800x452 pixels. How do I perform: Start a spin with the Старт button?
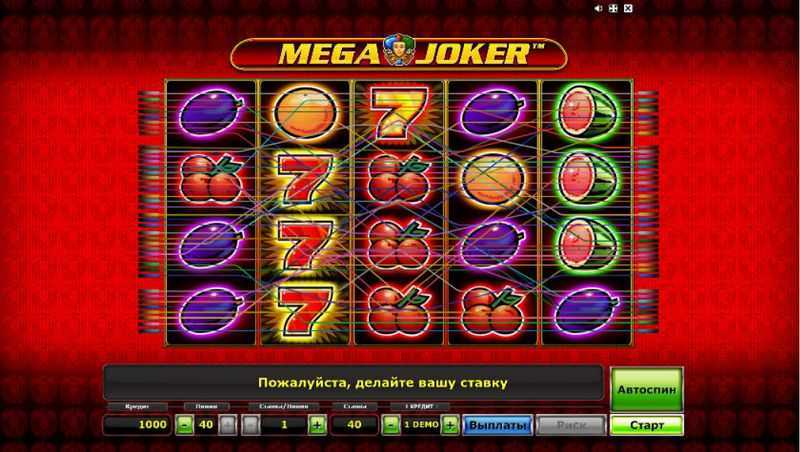tap(646, 425)
